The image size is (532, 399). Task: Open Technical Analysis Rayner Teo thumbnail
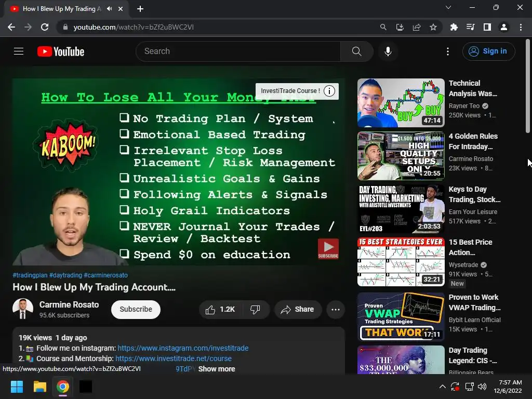coord(401,103)
